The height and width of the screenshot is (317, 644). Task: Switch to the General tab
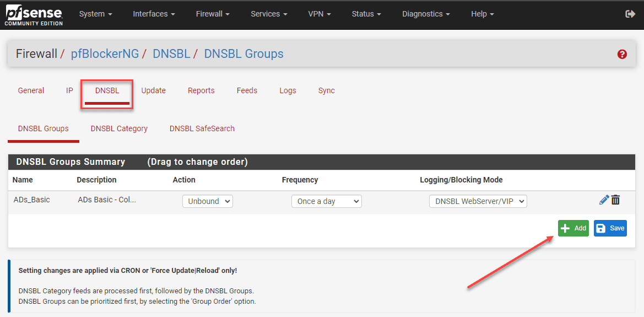(x=31, y=90)
